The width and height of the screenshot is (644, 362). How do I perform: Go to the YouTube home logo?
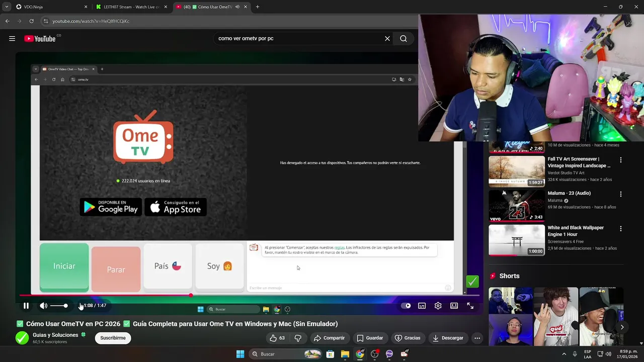click(40, 39)
